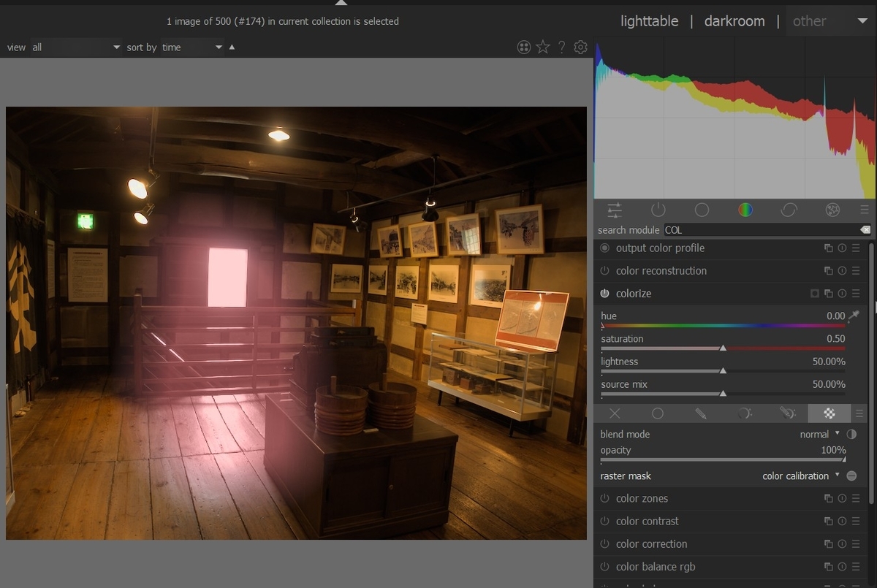
Task: Toggle blend order half-circle icon
Action: (851, 434)
